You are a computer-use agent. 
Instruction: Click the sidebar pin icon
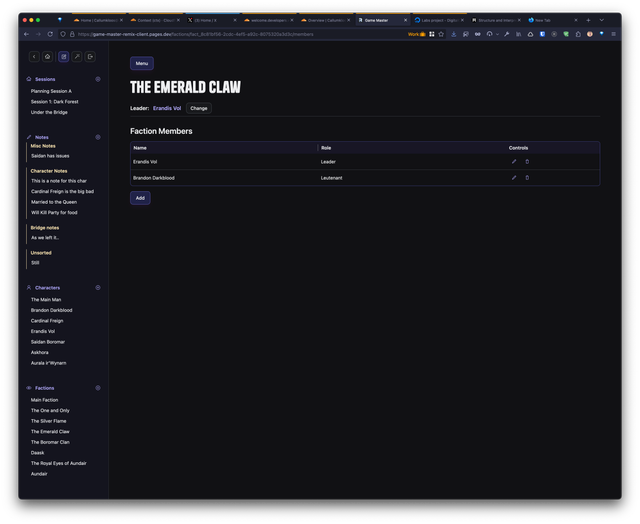tap(77, 57)
